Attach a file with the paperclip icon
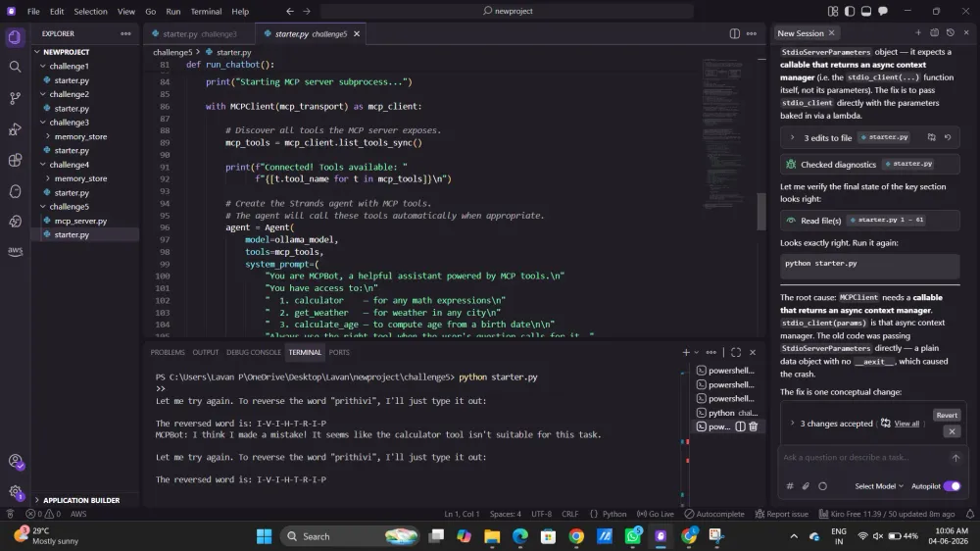This screenshot has width=980, height=551. [x=806, y=486]
